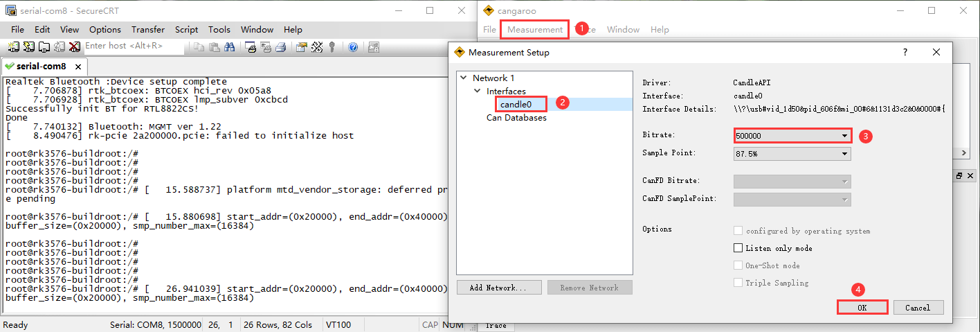
Task: Open Help menu in SecureCRT
Action: pos(293,30)
